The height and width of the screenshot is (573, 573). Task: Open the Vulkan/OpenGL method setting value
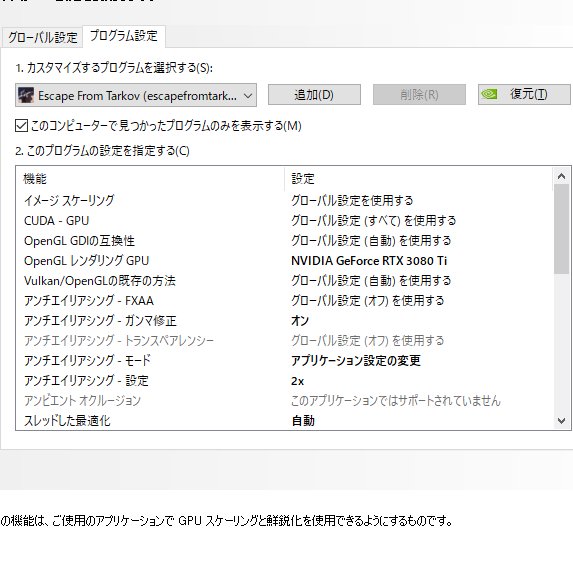coord(371,281)
